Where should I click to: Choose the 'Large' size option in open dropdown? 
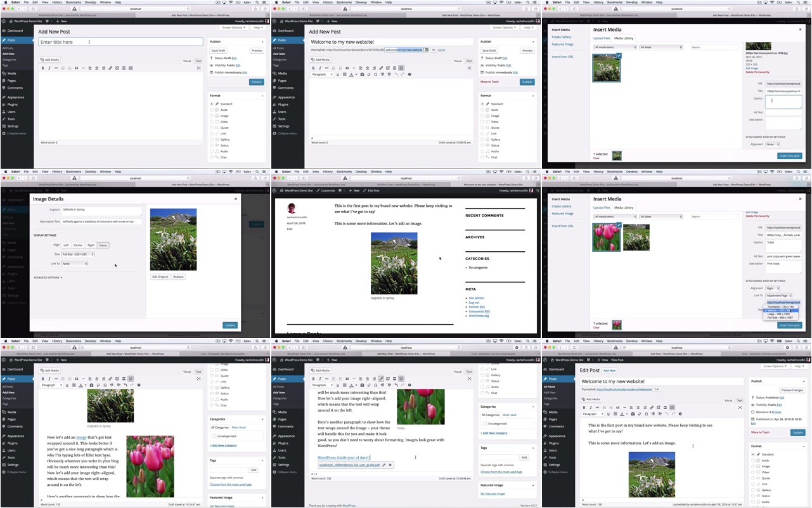point(782,314)
